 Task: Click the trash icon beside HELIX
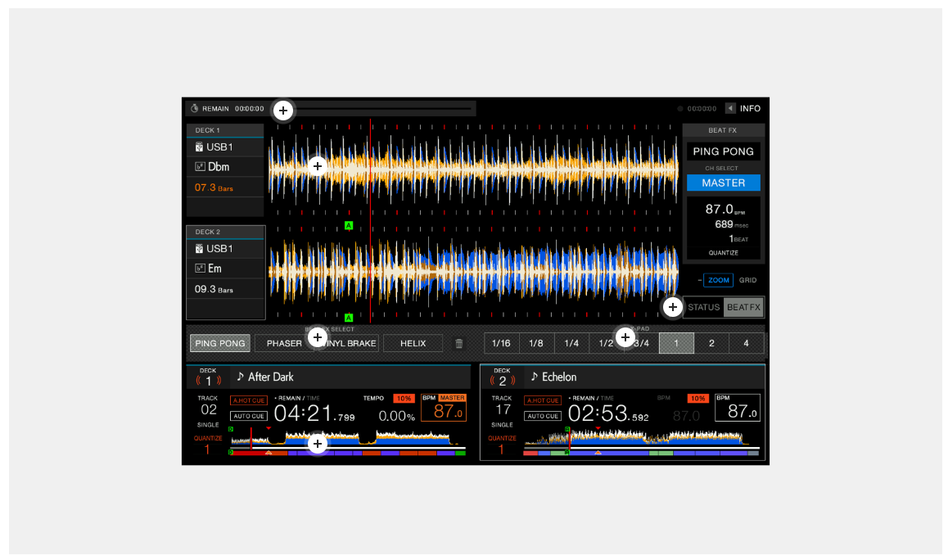point(459,344)
